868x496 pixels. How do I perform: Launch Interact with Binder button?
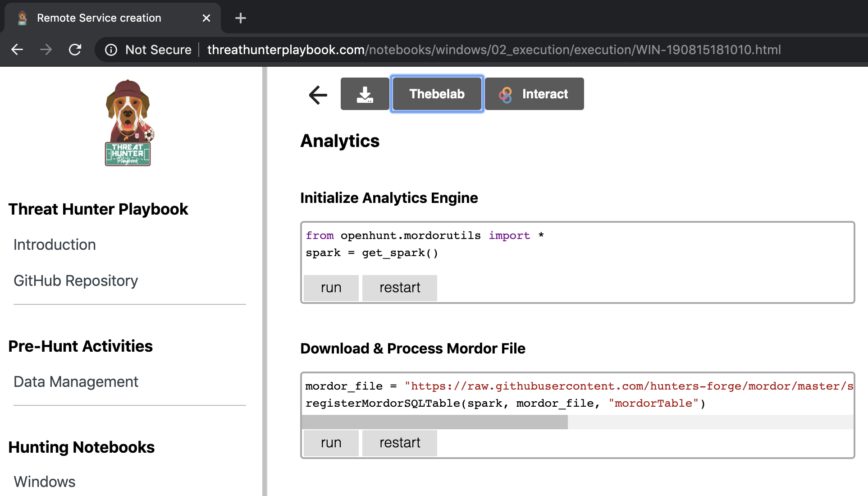(534, 94)
